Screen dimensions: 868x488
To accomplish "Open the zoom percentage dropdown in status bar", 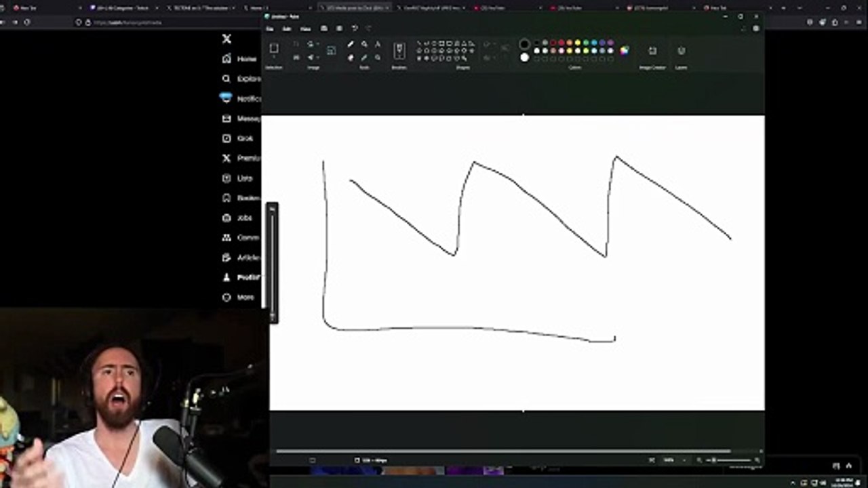I will coord(684,460).
